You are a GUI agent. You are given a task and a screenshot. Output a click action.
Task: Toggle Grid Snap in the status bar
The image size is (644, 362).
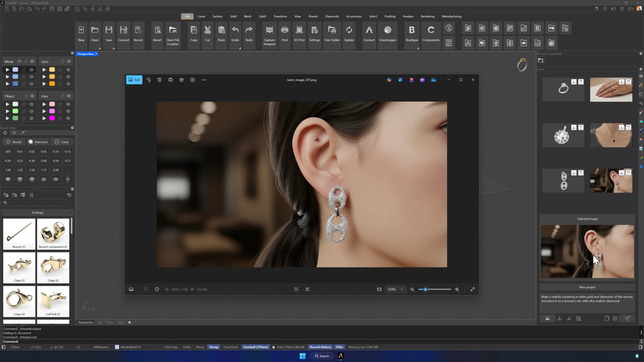171,347
